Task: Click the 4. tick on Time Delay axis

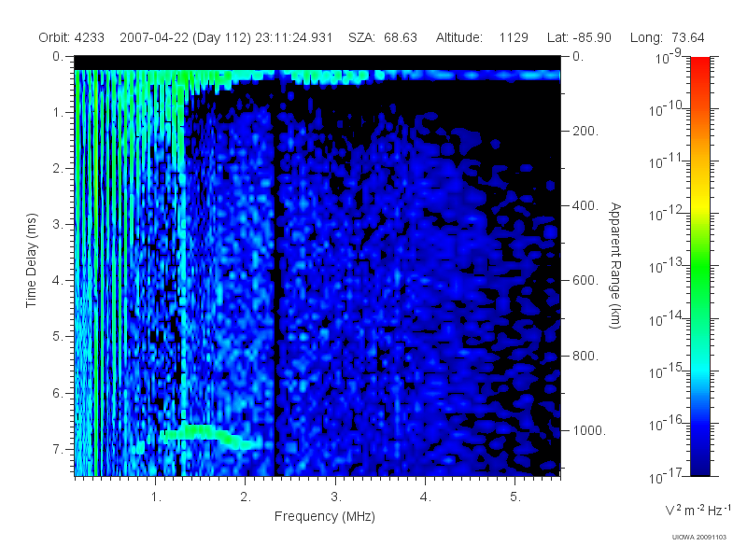Action: pos(58,281)
